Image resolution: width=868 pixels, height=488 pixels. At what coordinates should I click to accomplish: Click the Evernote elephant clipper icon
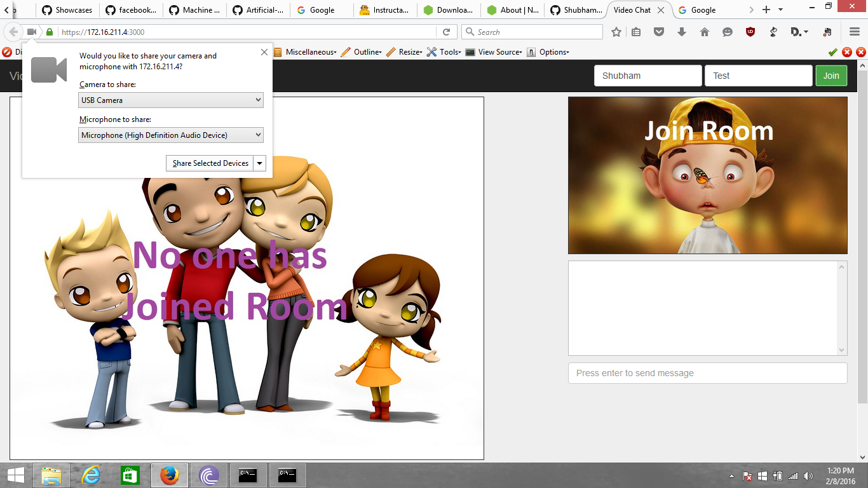[x=827, y=32]
